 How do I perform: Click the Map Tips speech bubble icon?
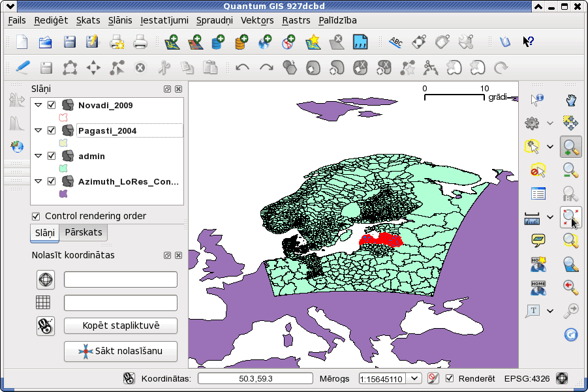(538, 240)
